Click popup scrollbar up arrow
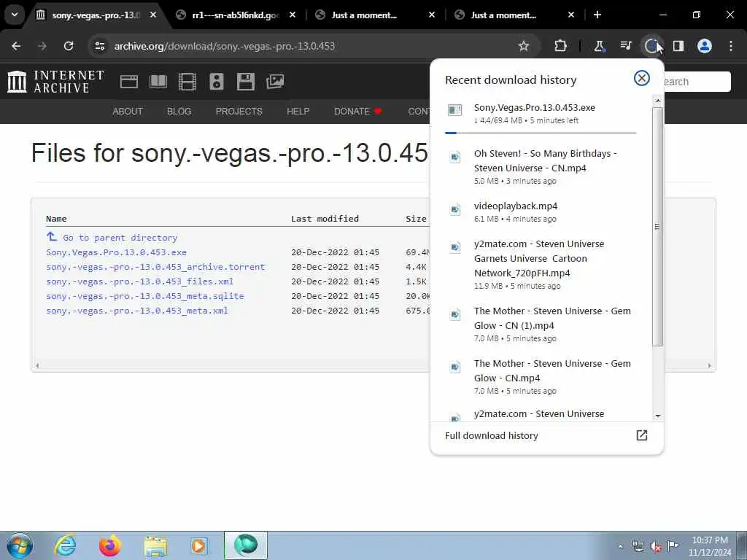Viewport: 747px width, 560px height. [658, 101]
